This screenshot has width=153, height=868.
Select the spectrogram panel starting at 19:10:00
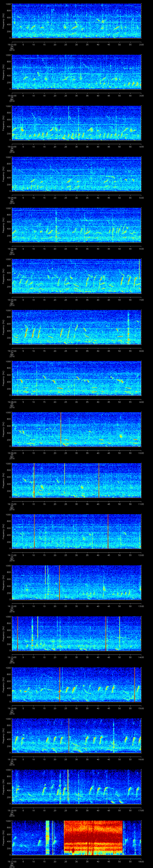pos(76,480)
